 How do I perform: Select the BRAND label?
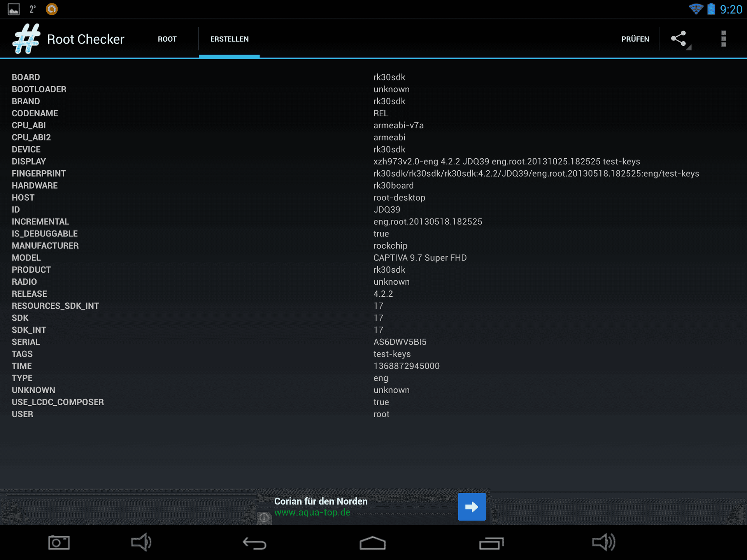click(x=26, y=101)
